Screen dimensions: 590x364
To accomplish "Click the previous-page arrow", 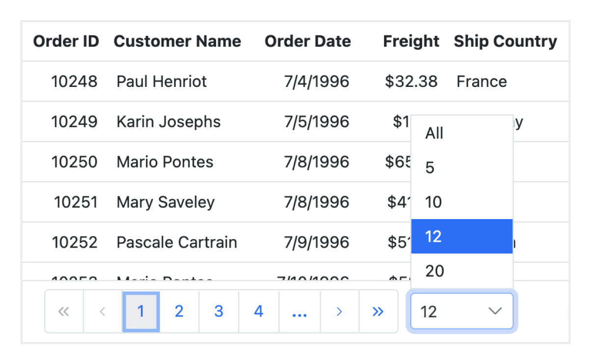I will [102, 311].
